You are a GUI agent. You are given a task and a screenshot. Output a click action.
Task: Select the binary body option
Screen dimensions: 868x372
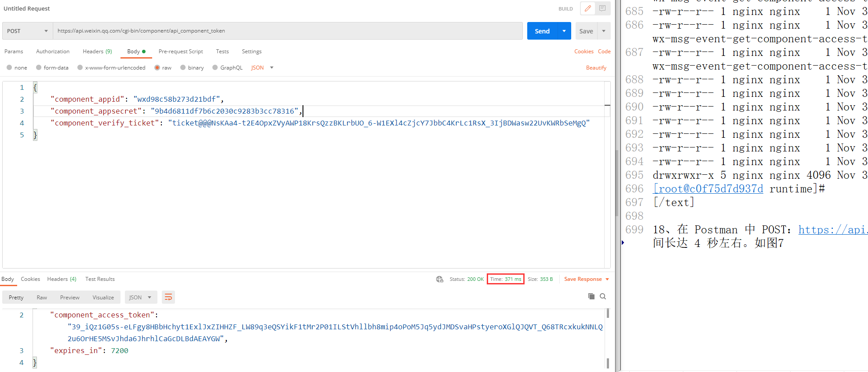point(183,67)
